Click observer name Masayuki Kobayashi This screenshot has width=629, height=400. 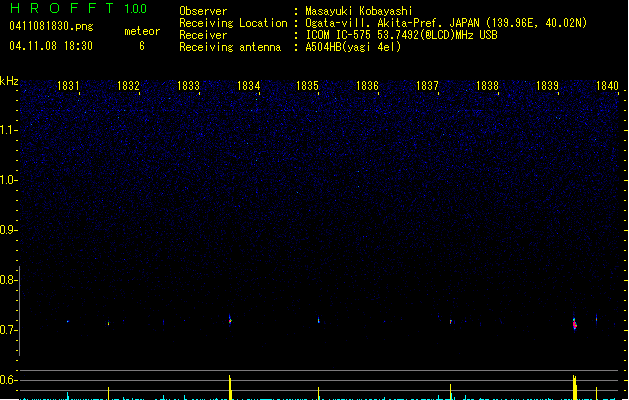(x=359, y=11)
